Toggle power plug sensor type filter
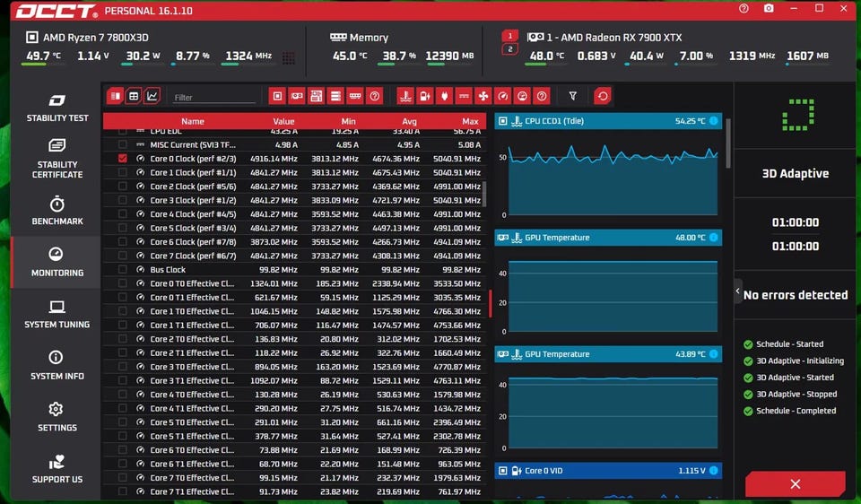This screenshot has width=861, height=504. (444, 96)
